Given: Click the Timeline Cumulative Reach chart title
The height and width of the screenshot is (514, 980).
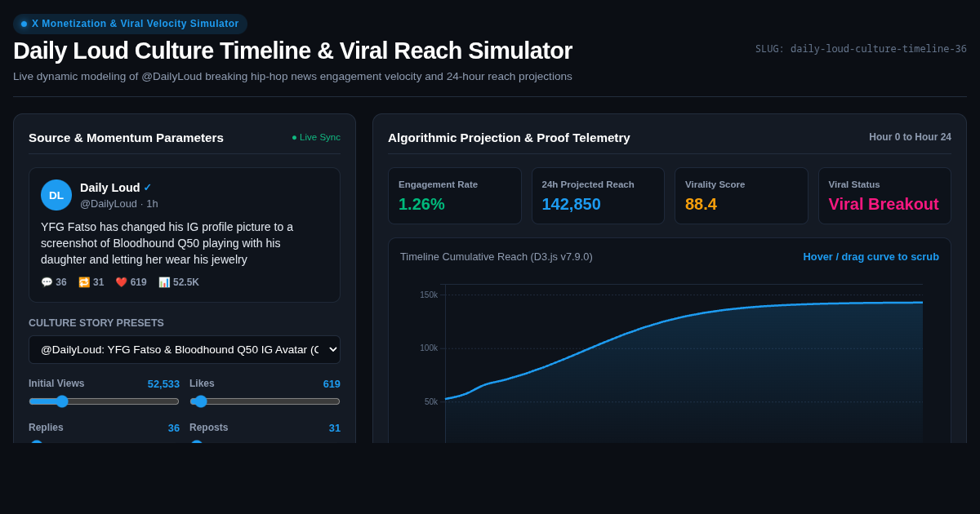Looking at the screenshot, I should 497,256.
